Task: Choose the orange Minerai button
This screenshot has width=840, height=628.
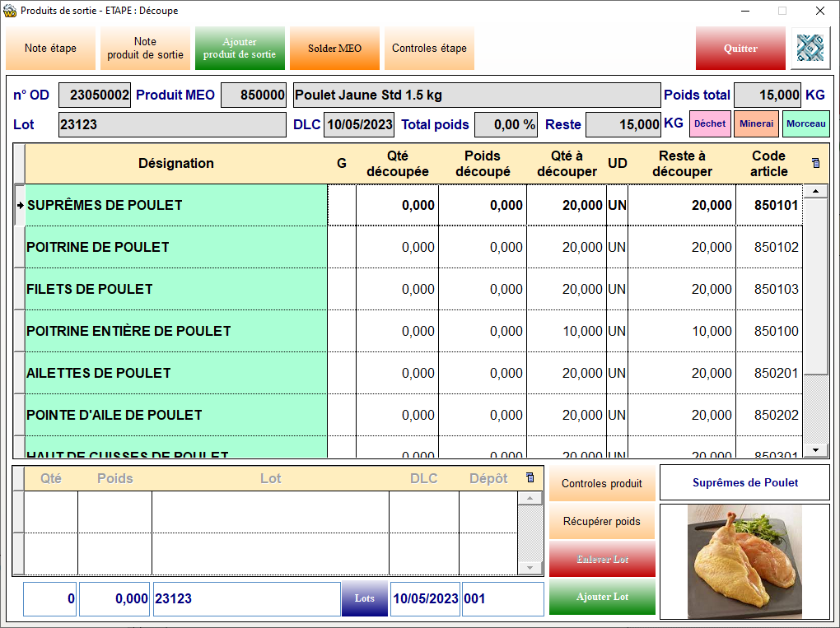Action: click(756, 124)
